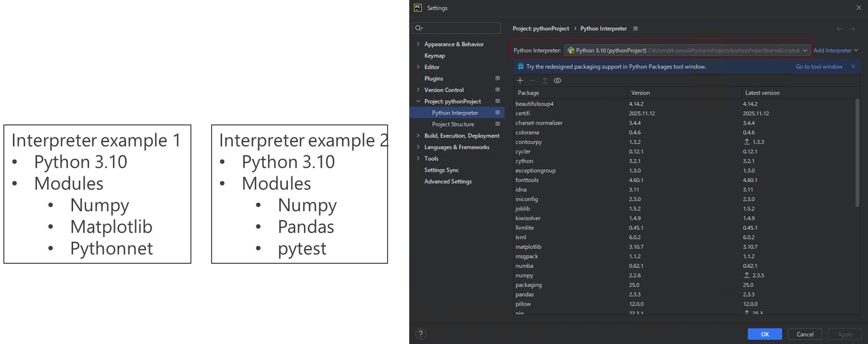This screenshot has width=868, height=344.
Task: Collapse the Project: pythonProject section
Action: pos(418,101)
